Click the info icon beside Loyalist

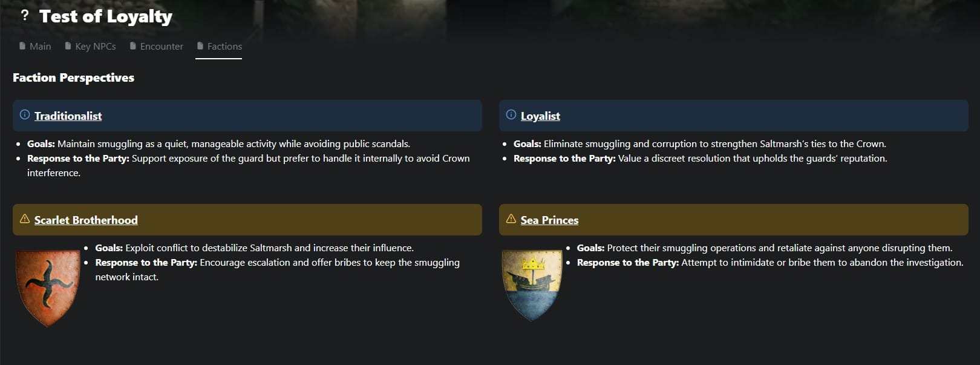tap(511, 115)
